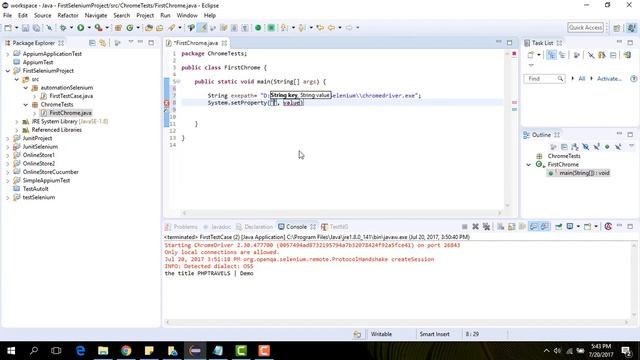640x360 pixels.
Task: Expand the Referenced Libraries node
Action: point(17,130)
